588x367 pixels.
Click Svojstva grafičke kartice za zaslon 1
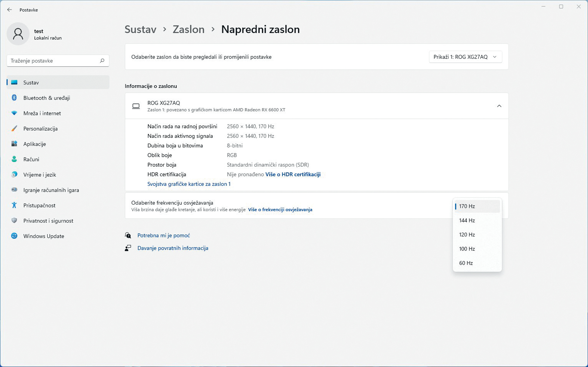coord(189,184)
